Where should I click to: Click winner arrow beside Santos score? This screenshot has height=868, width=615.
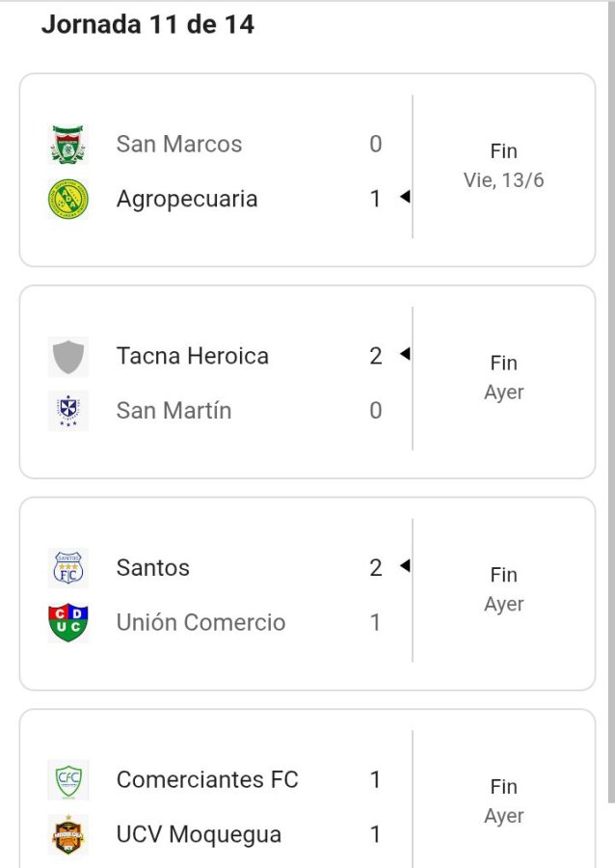pyautogui.click(x=405, y=566)
